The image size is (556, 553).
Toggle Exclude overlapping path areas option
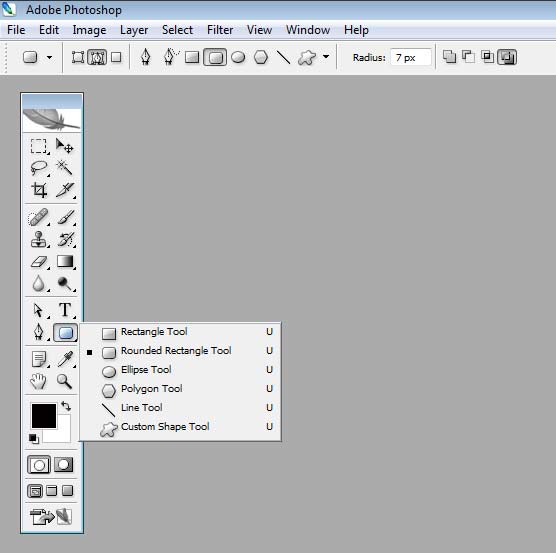point(507,57)
